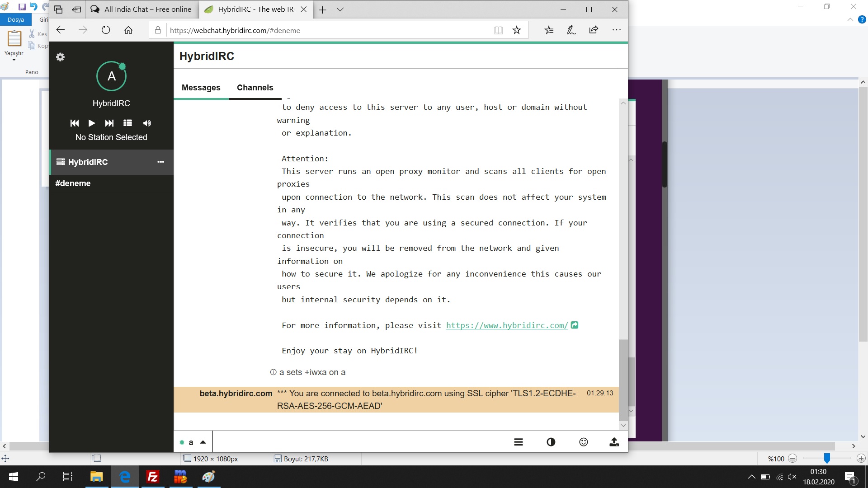This screenshot has height=488, width=868.
Task: Toggle reading view in address bar
Action: coord(498,30)
